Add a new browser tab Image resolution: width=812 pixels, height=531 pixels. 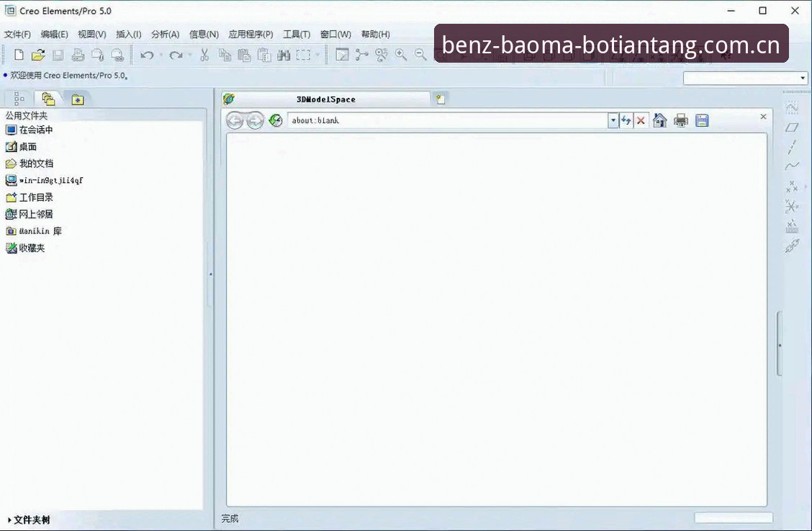pyautogui.click(x=440, y=99)
